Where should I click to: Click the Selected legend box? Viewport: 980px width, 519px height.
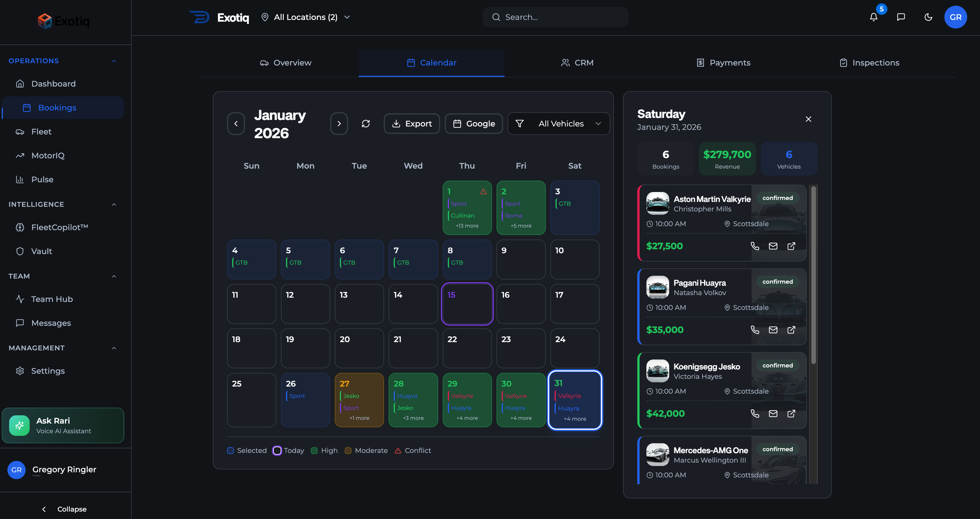[230, 451]
